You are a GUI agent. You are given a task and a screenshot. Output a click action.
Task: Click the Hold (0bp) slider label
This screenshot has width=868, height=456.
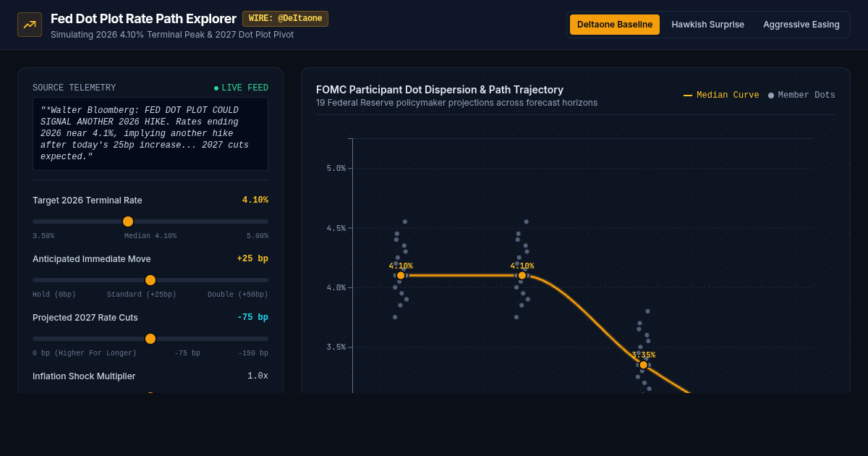click(54, 295)
